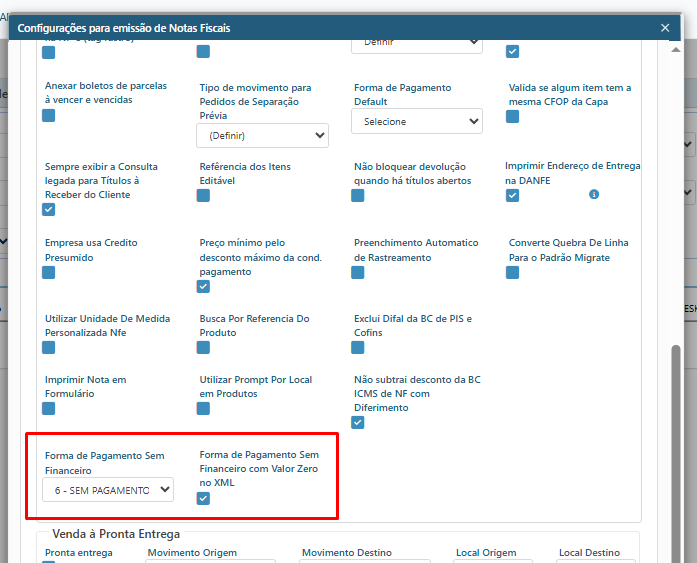
Task: Click the info icon beside Imprimir Endereço de Entrega
Action: click(594, 194)
